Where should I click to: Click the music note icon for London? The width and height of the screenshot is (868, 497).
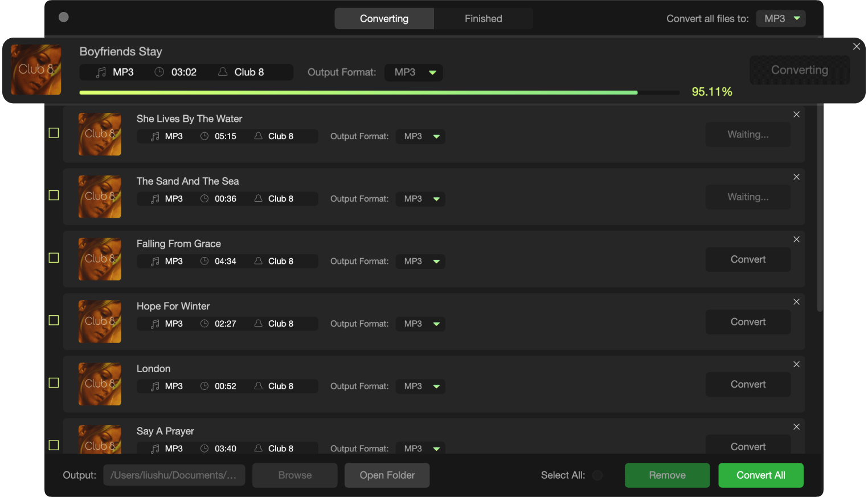point(155,386)
